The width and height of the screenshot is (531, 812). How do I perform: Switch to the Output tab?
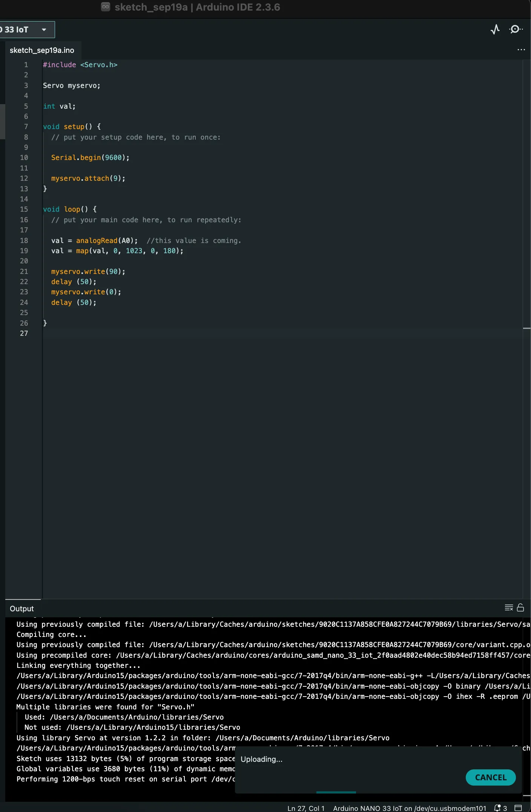22,609
